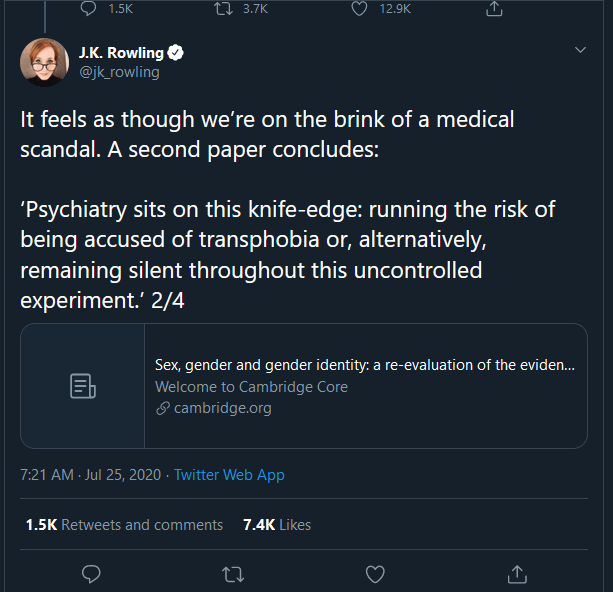Open J.K. Rowling's profile picture
Image resolution: width=613 pixels, height=592 pixels.
coord(44,62)
